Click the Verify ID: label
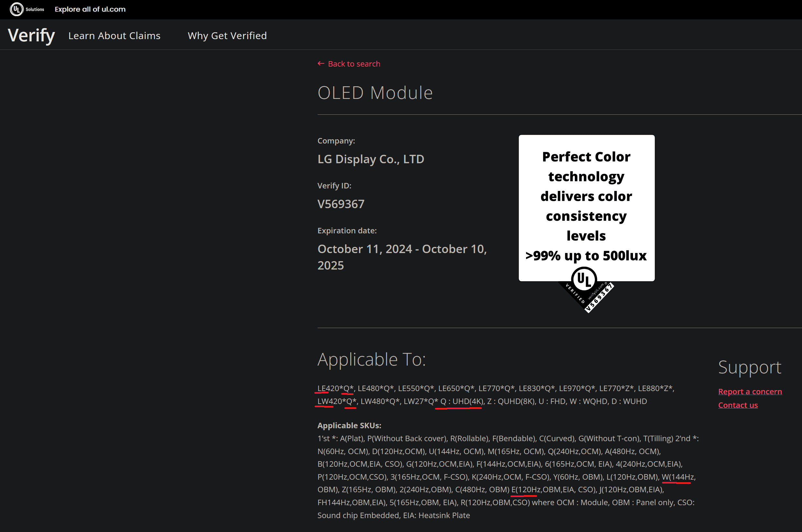The width and height of the screenshot is (802, 532). [x=334, y=186]
